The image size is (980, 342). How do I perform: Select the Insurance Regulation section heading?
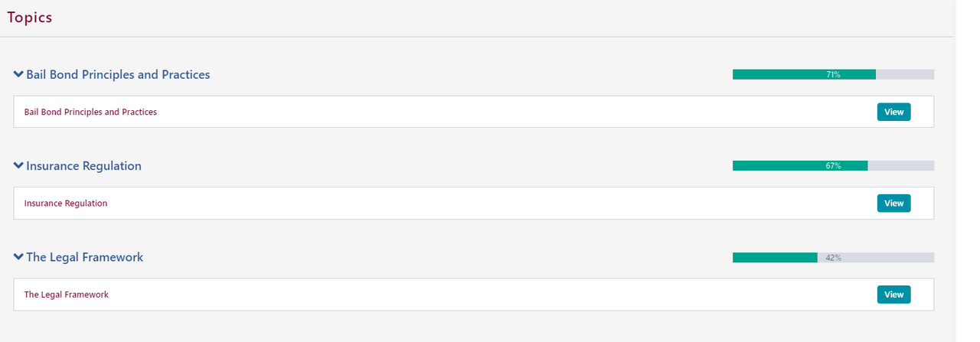click(83, 165)
